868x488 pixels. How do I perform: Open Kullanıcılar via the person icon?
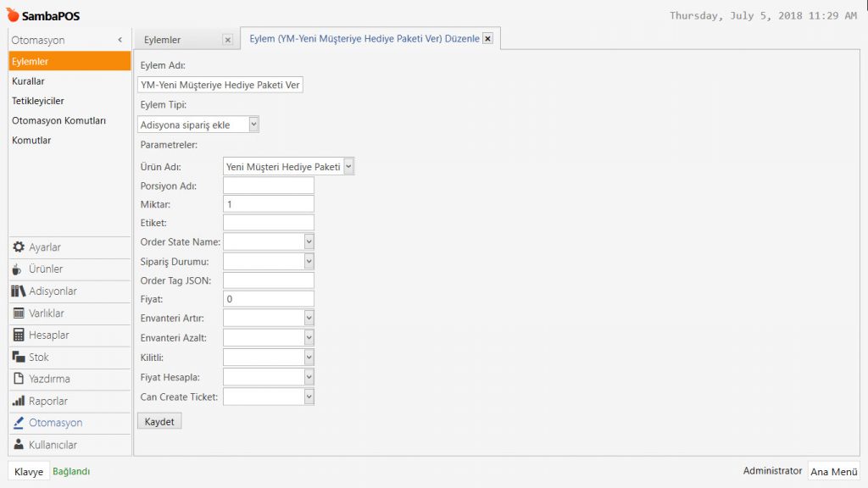point(19,445)
